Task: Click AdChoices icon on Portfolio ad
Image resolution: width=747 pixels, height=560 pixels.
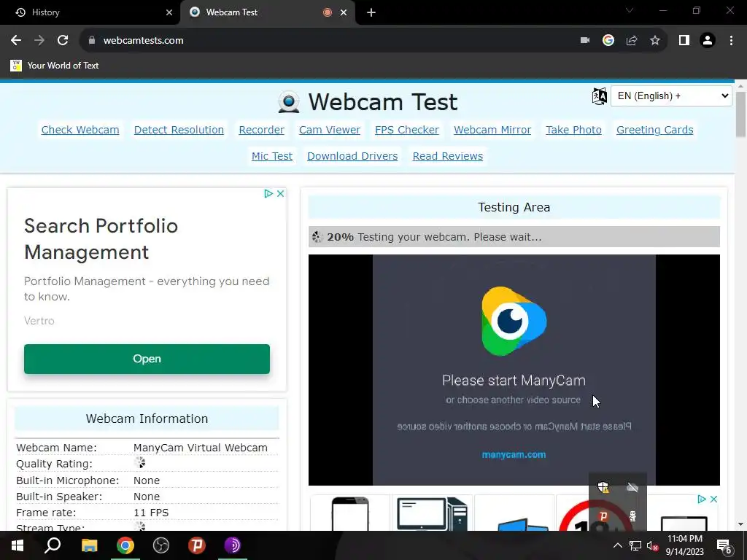Action: [268, 193]
